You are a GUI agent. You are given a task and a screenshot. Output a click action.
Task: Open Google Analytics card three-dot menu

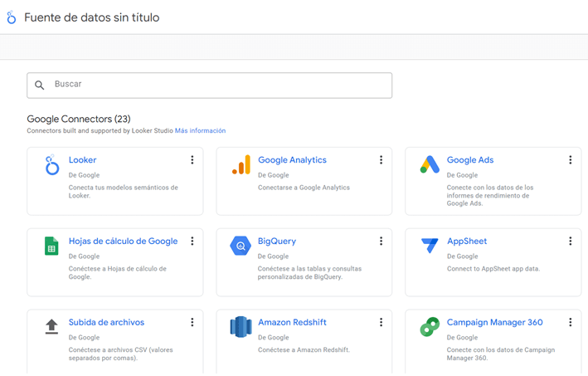pyautogui.click(x=381, y=160)
